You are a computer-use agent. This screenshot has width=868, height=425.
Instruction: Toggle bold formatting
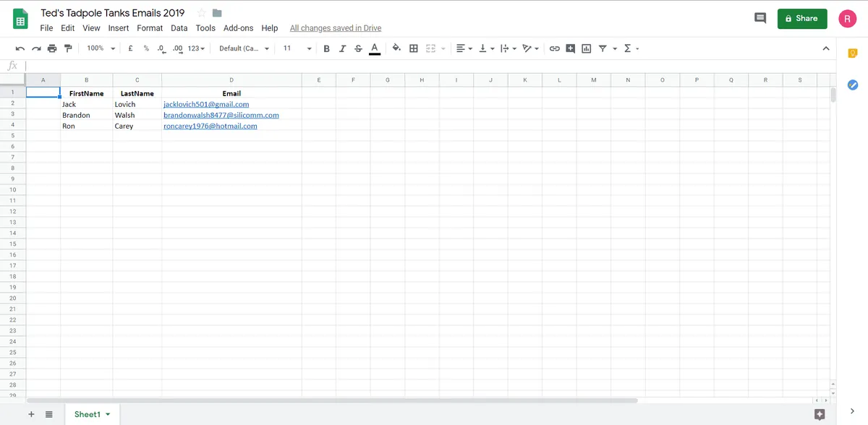[326, 48]
